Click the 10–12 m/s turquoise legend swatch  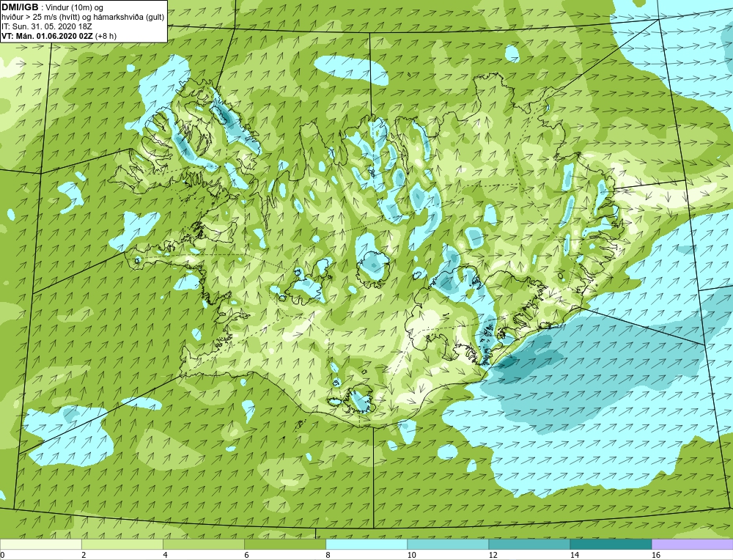(448, 544)
